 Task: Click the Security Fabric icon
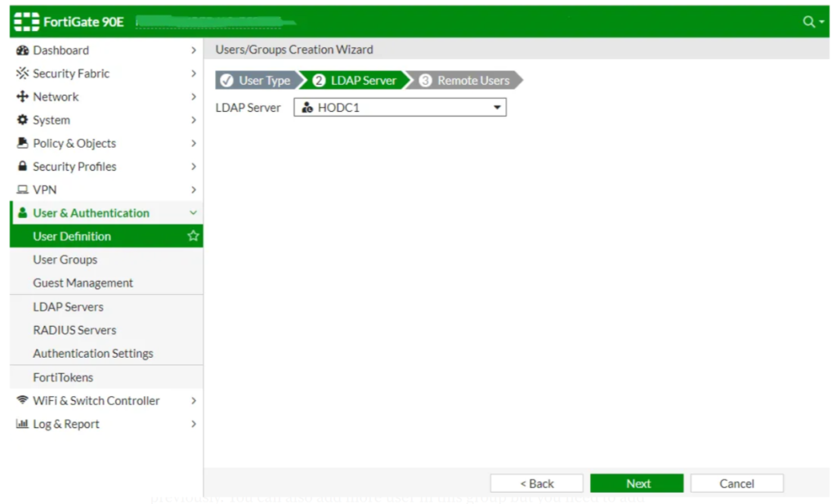(x=22, y=73)
